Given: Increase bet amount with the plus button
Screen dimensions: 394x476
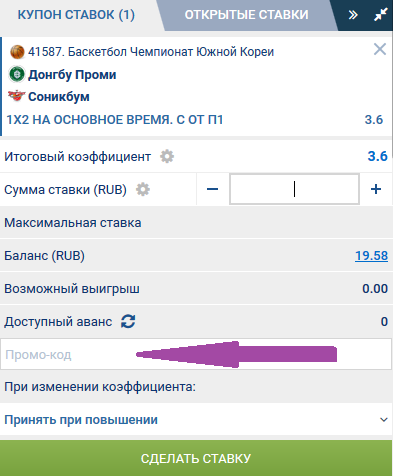Looking at the screenshot, I should click(x=376, y=189).
